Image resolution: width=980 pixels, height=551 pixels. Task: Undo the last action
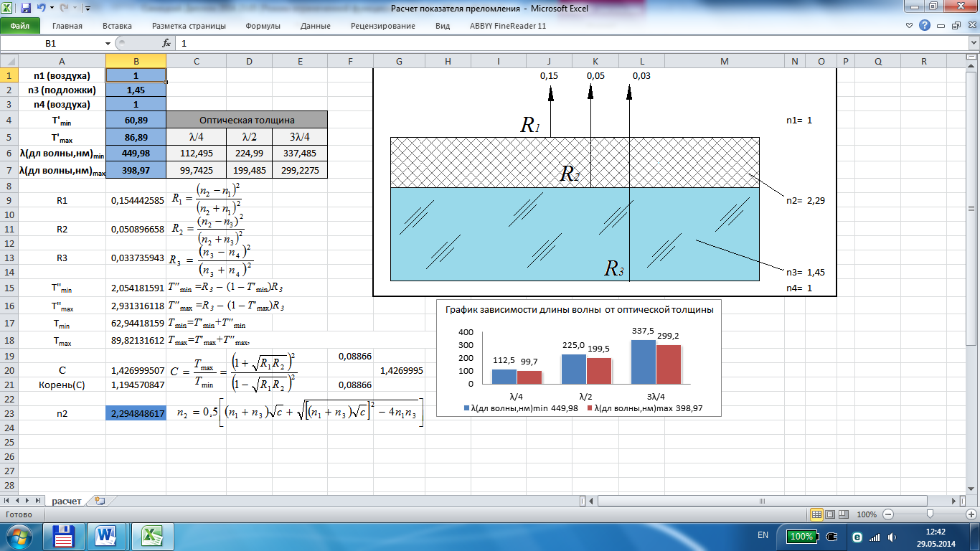(x=41, y=9)
